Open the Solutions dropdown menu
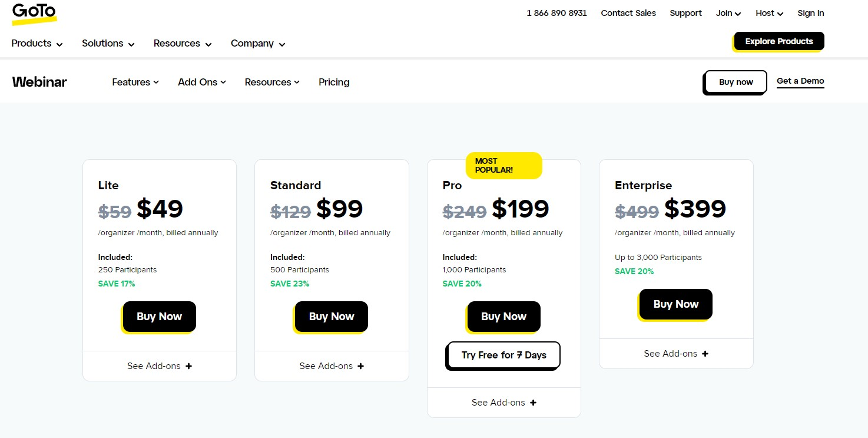Screen dimensions: 868x438 click(x=108, y=44)
